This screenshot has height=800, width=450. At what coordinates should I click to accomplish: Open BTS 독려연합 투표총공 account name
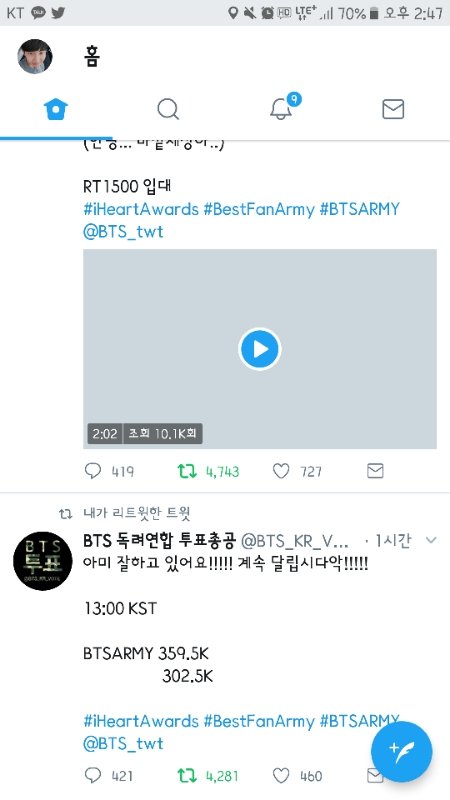click(159, 540)
